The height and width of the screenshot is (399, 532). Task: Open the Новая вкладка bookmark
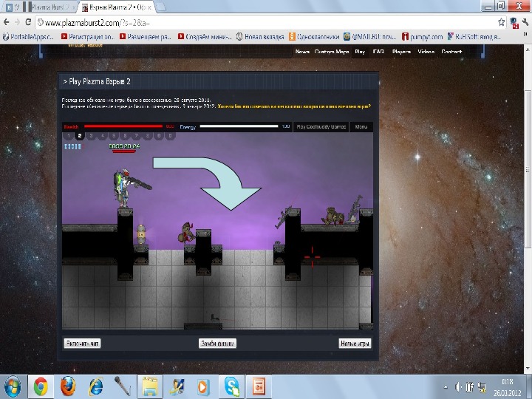tap(260, 37)
